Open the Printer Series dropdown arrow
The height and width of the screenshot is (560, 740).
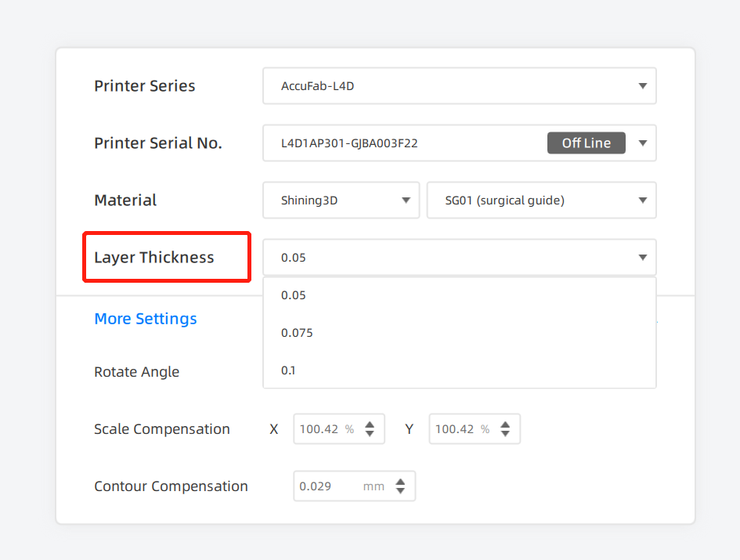pos(642,86)
